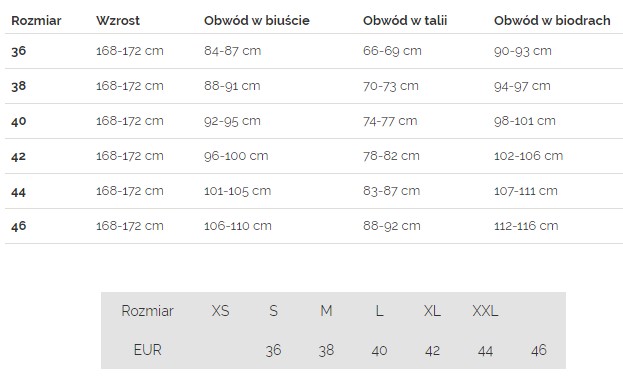This screenshot has height=391, width=623.
Task: Click the 78-82 cm waist value
Action: 391,156
